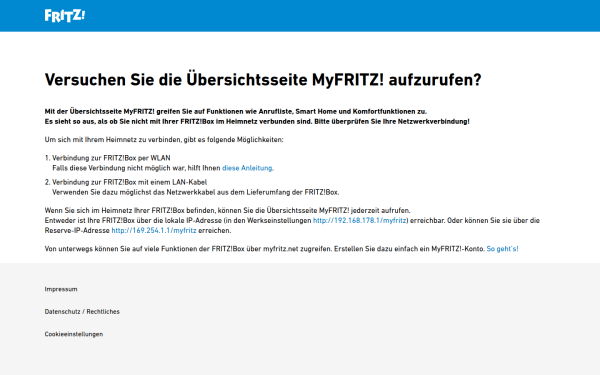Open Datenschutz / Rechtliches footer link
The width and height of the screenshot is (600, 375).
[x=82, y=311]
